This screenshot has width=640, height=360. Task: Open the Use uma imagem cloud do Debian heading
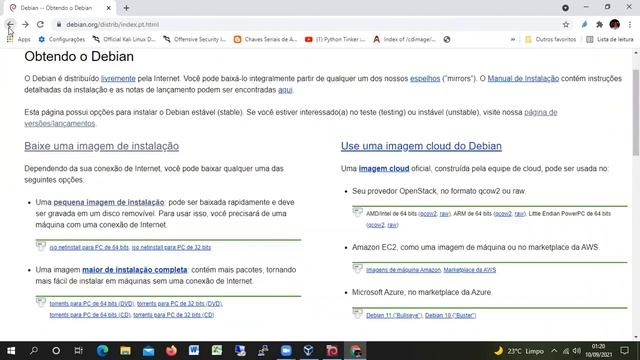click(x=421, y=146)
